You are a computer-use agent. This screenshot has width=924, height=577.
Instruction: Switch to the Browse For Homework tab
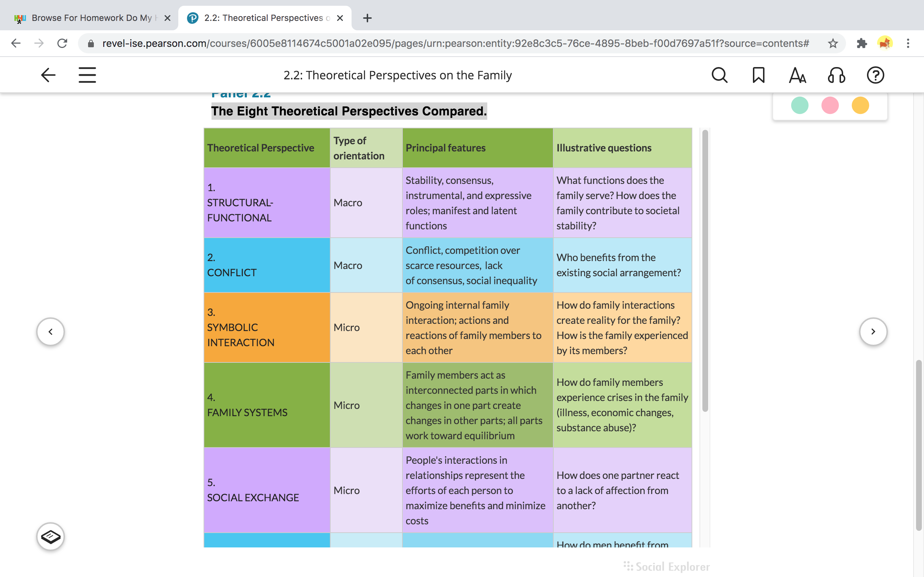pos(92,18)
